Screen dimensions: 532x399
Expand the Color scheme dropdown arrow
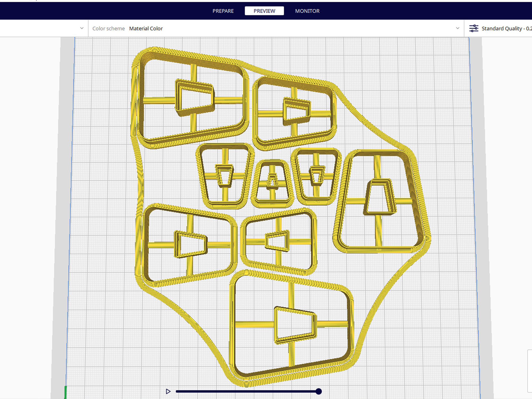[458, 28]
